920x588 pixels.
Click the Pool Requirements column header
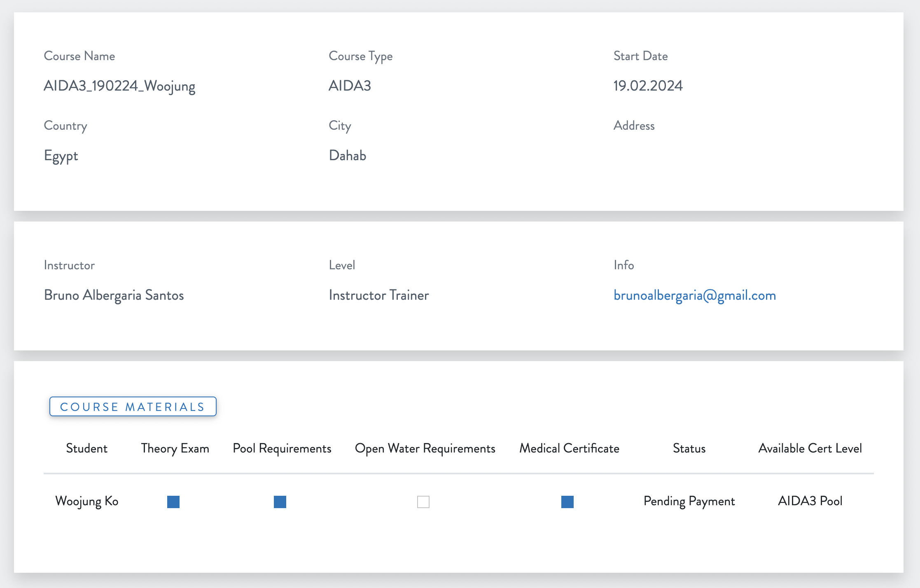point(282,448)
